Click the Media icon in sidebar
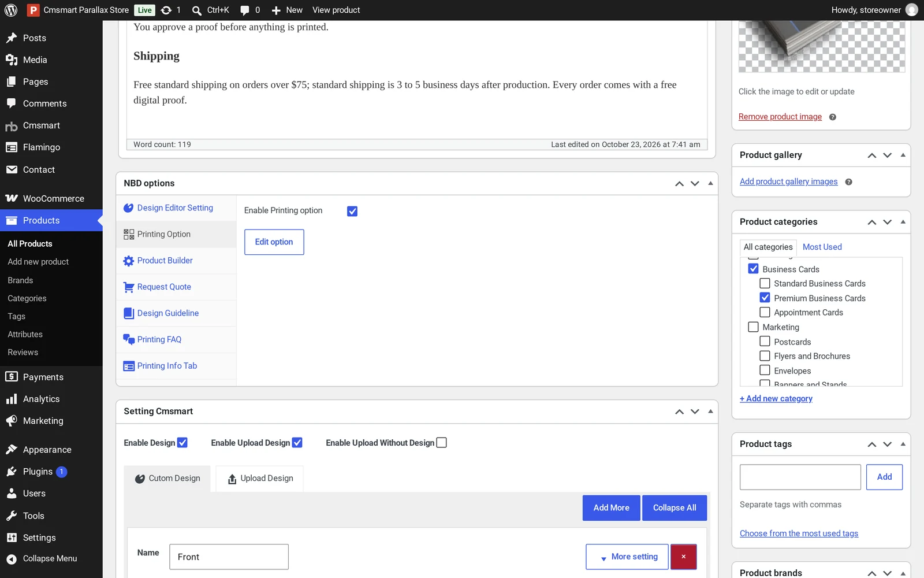 [12, 60]
